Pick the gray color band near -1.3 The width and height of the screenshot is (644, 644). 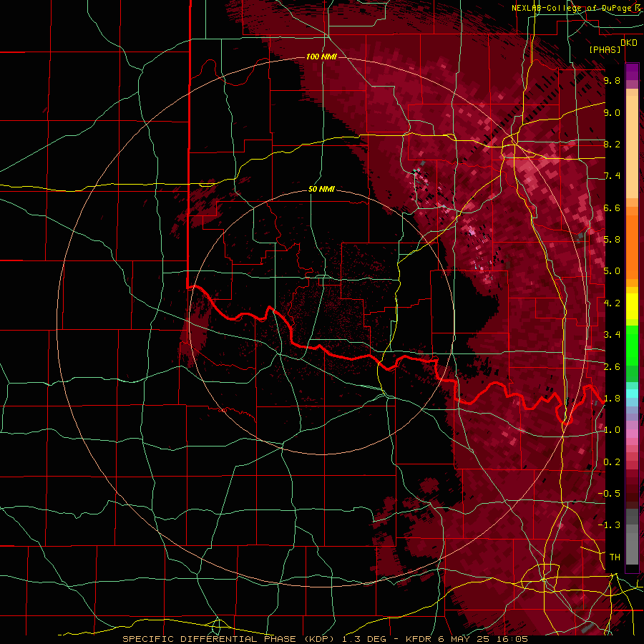pos(632,529)
